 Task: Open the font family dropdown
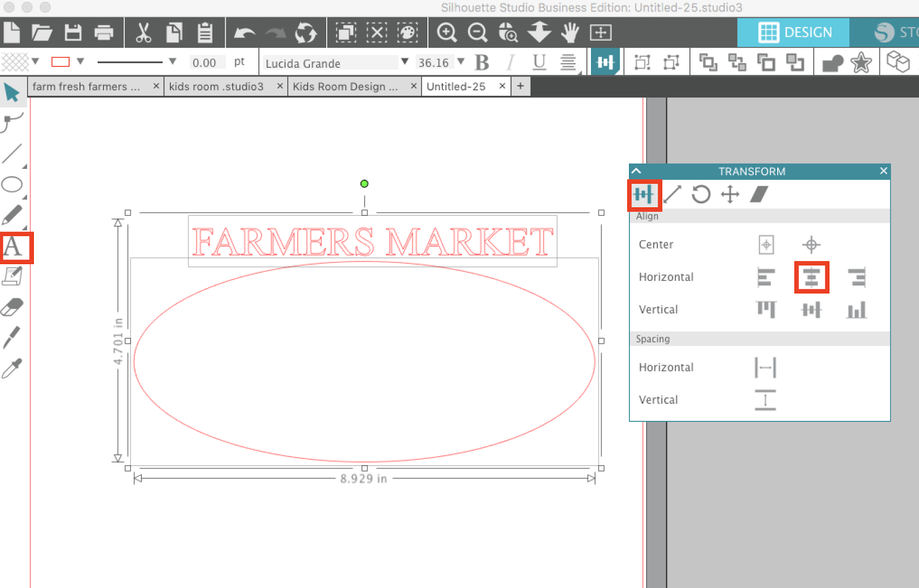point(405,62)
